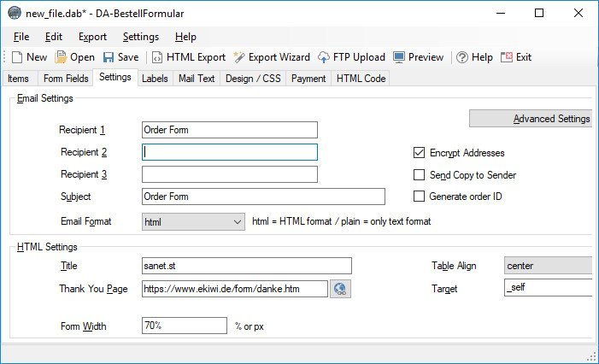Image resolution: width=599 pixels, height=364 pixels.
Task: Open a file with the Open icon
Action: click(x=61, y=57)
